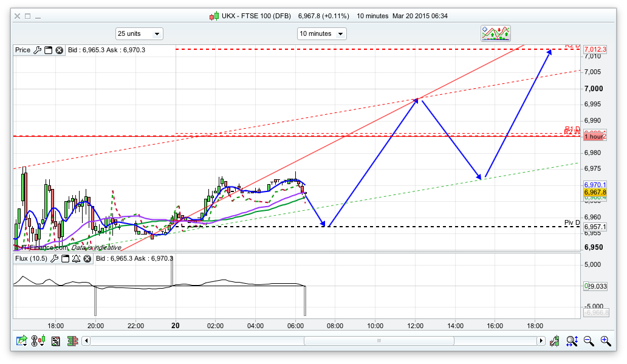Zoom in using magnifier plus icon

tap(605, 341)
